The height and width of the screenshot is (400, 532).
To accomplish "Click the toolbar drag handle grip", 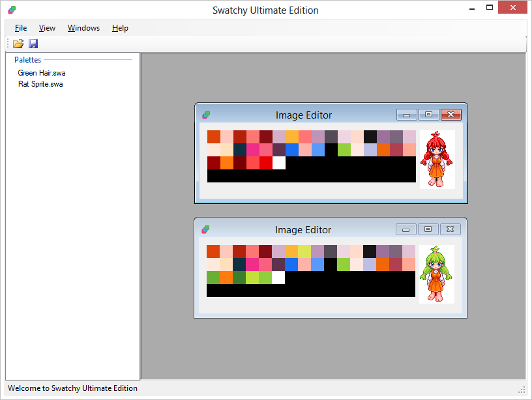I will pyautogui.click(x=8, y=44).
